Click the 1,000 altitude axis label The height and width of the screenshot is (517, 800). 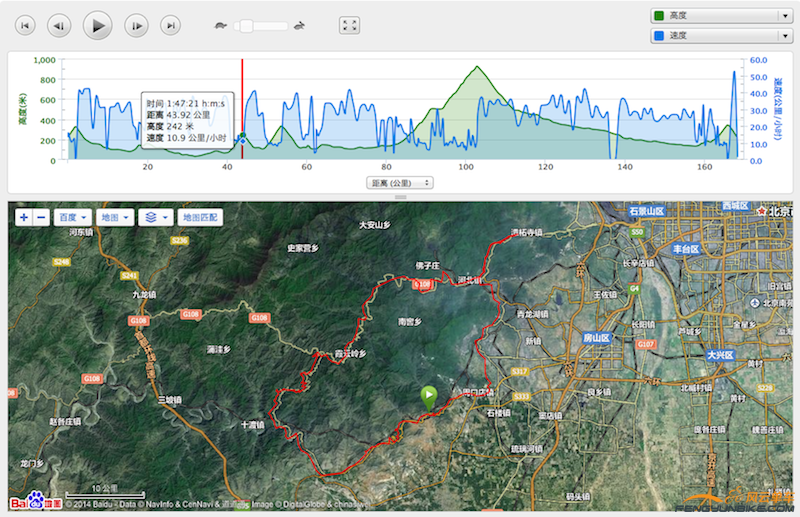tap(44, 60)
